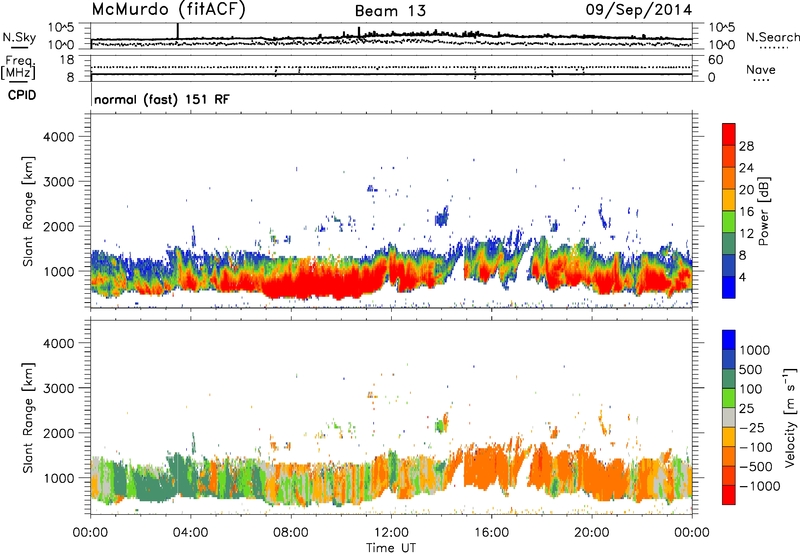This screenshot has height=554, width=800.
Task: Click the red 28 dB power color band
Action: tap(729, 135)
